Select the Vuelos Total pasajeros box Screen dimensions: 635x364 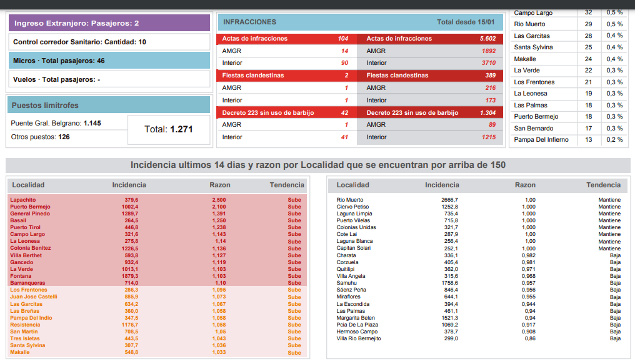109,79
